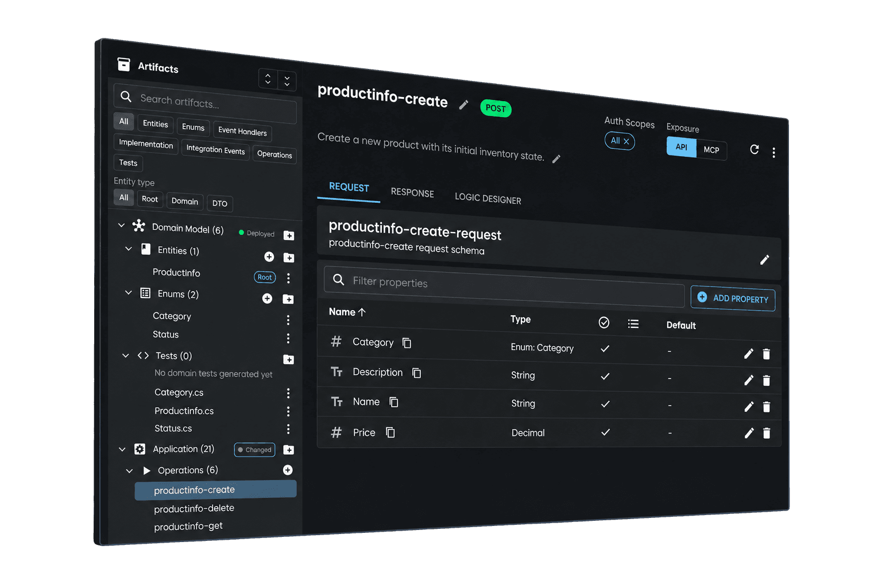Collapse the Operations tree node

click(129, 471)
